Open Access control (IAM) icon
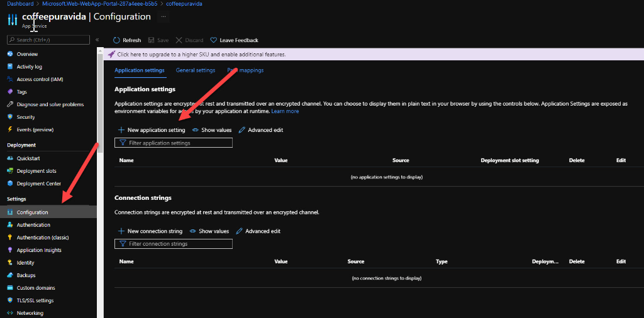Screen dimensions: 644x318 [x=10, y=79]
